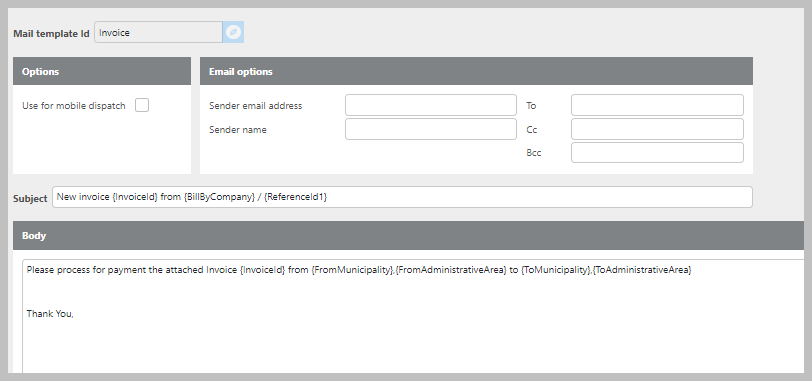Click the Sender email address label
Viewport: 812px width, 381px height.
click(255, 106)
